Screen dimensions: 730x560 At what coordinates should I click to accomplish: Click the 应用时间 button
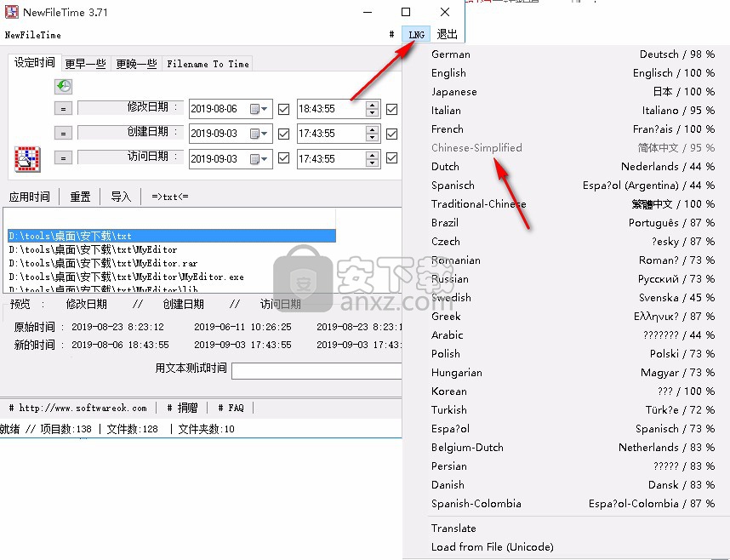pos(30,197)
